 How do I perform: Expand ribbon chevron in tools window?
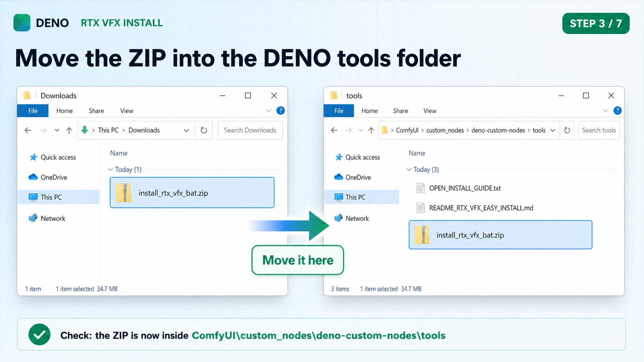[x=605, y=111]
